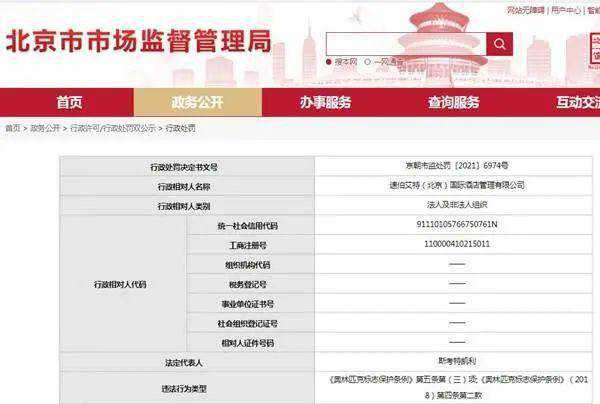Open the 首页 navigation tab
Viewport: 600px width, 404px height.
pos(69,102)
